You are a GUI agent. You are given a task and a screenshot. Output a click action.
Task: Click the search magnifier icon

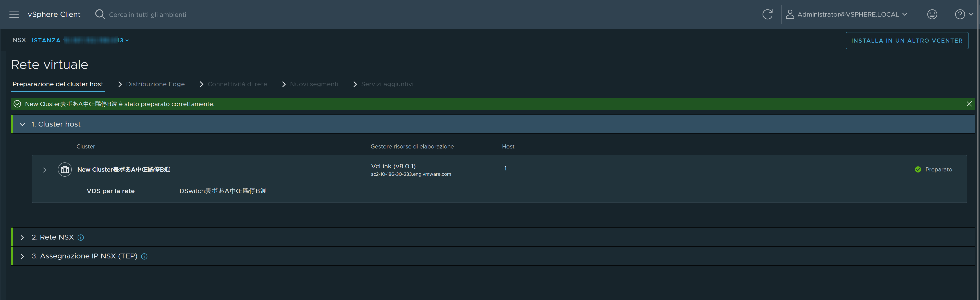[100, 15]
